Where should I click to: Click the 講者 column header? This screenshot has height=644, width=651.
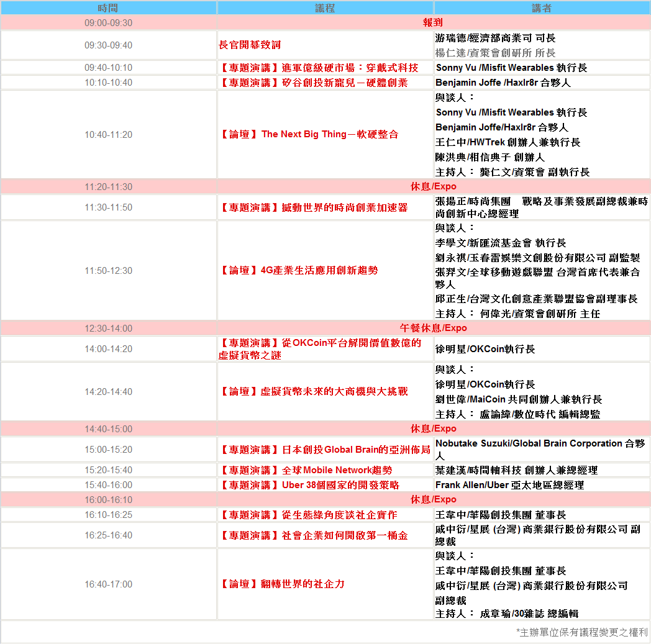pyautogui.click(x=541, y=8)
